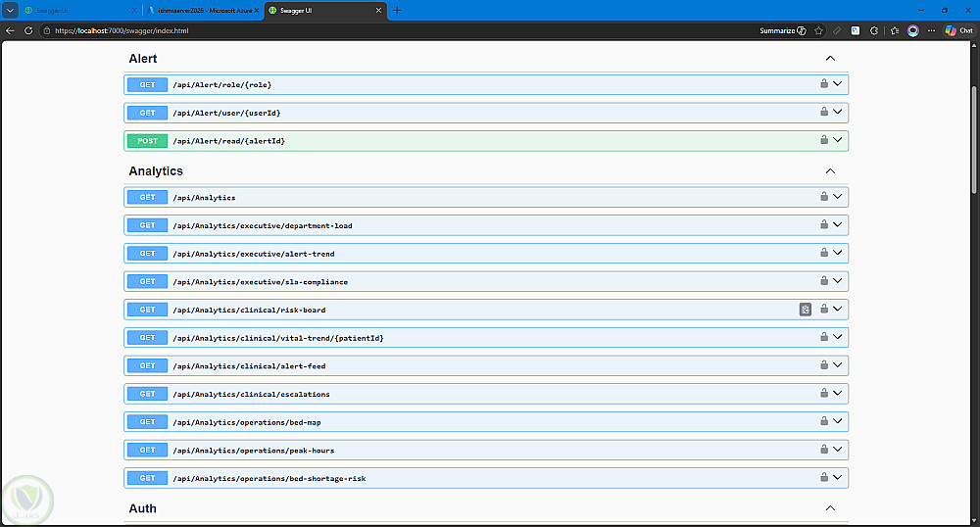Click the browser settings ellipsis menu icon
Screen dimensions: 980x527
pos(931,30)
